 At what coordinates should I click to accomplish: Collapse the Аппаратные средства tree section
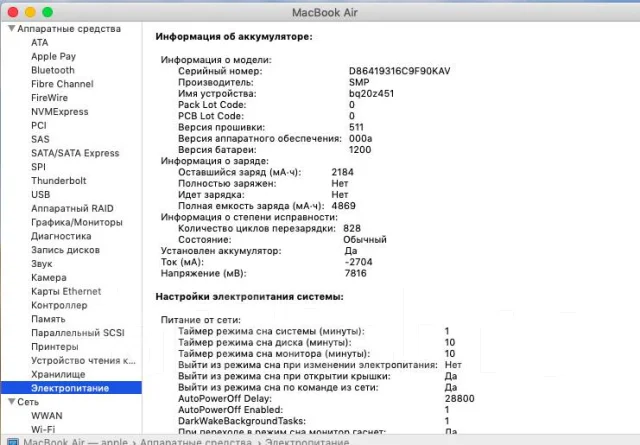tap(11, 29)
